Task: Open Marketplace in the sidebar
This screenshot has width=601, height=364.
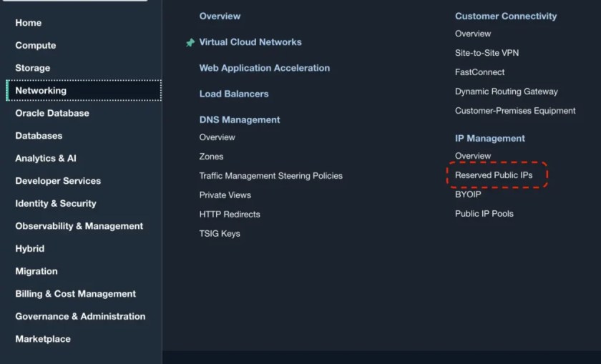Action: tap(43, 339)
